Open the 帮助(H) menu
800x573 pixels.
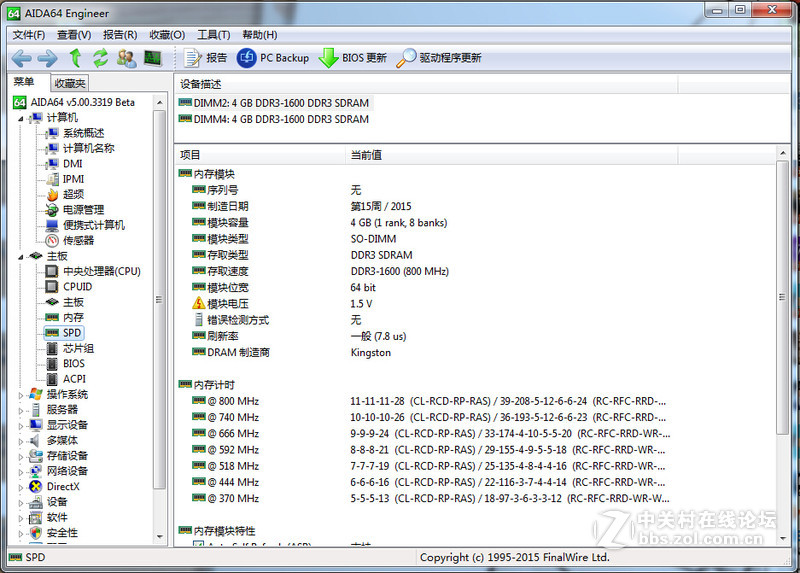pyautogui.click(x=260, y=35)
